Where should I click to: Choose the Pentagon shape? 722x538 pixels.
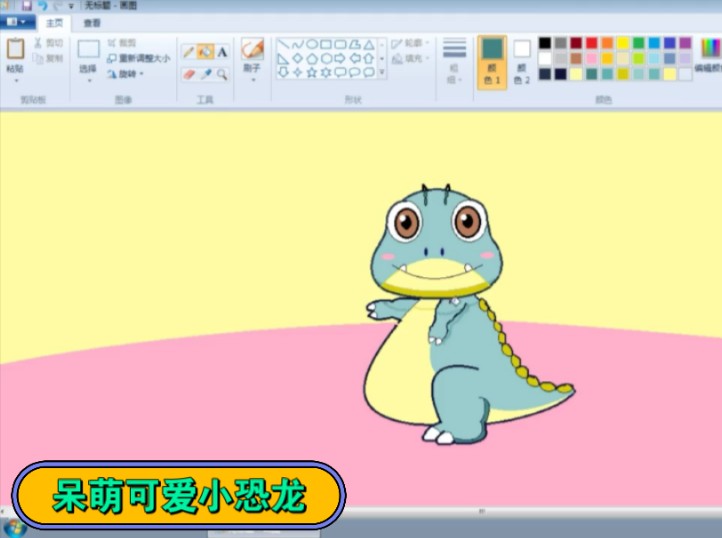[312, 58]
